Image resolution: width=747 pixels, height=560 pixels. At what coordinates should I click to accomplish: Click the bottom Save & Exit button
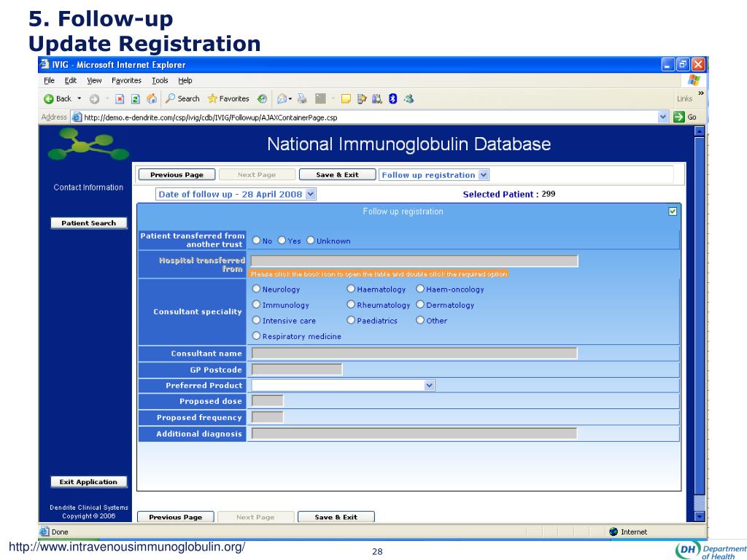336,517
